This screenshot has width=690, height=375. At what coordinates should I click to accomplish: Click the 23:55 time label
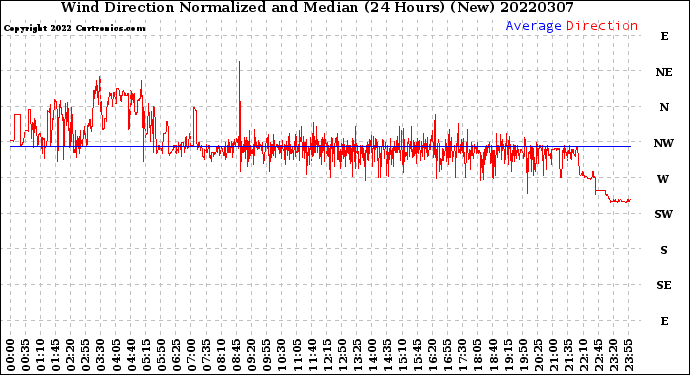(628, 355)
